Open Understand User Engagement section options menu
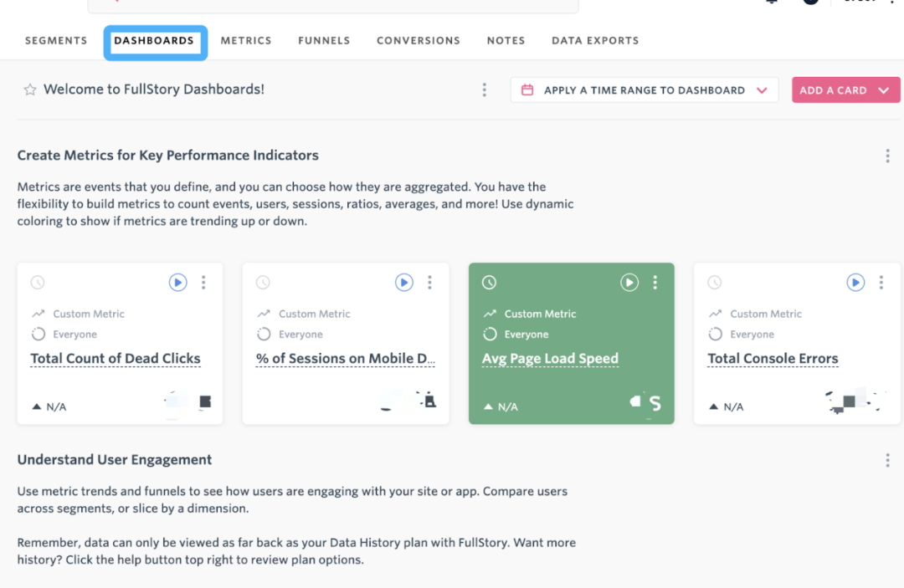Viewport: 904px width, 588px height. 887,459
